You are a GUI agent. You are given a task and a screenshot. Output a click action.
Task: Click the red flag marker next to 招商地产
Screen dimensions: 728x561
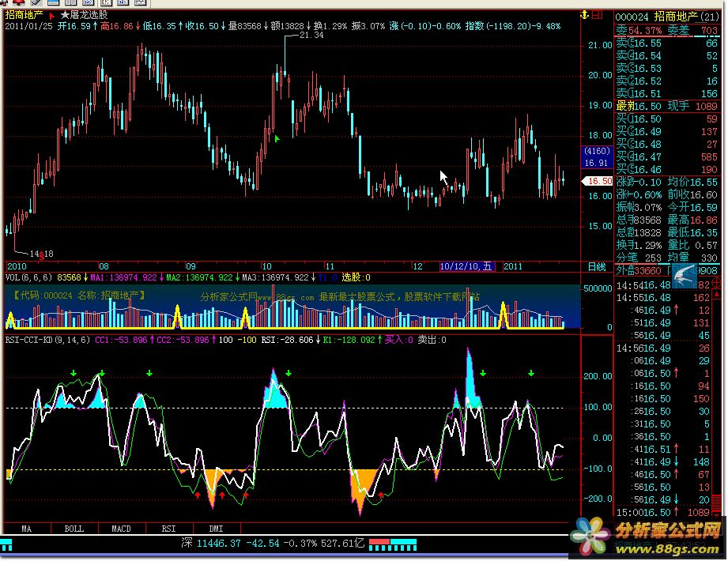tap(51, 17)
